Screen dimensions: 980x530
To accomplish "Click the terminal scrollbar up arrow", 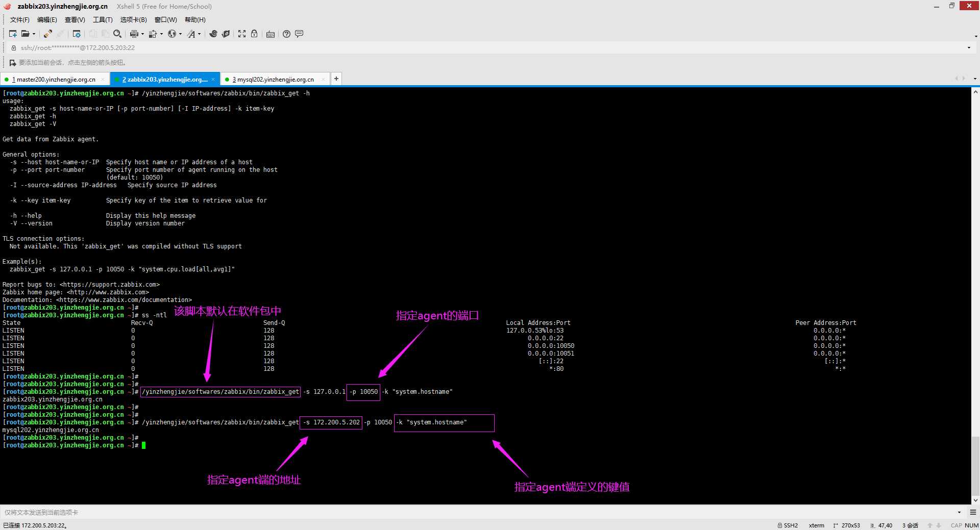I will 975,92.
